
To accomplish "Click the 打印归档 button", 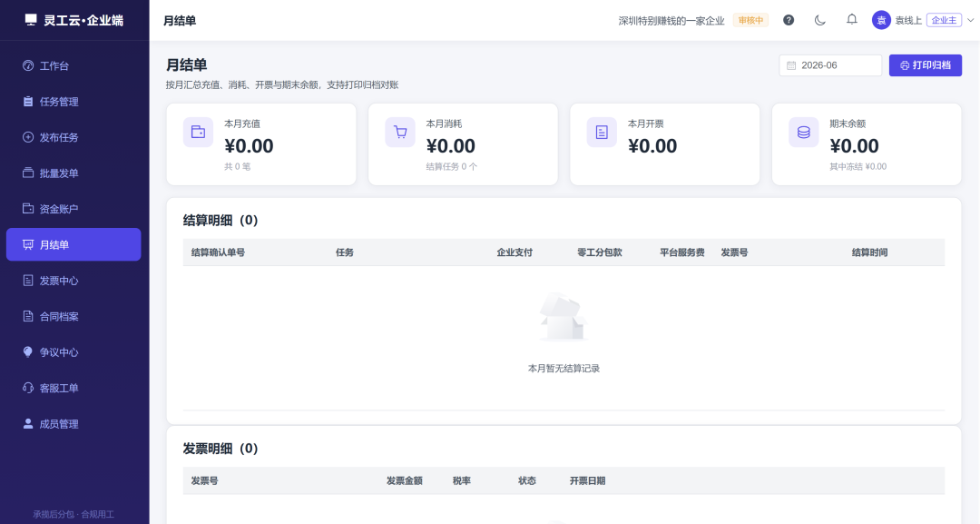I will tap(925, 65).
